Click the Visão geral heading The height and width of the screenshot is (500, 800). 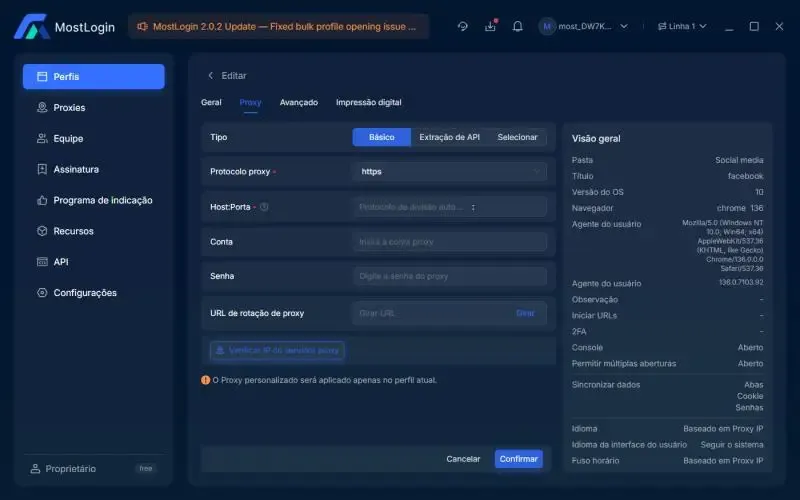click(596, 138)
